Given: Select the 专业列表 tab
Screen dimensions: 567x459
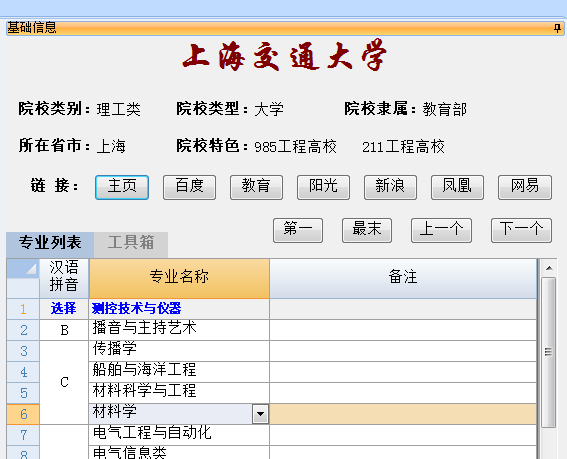Looking at the screenshot, I should (x=50, y=242).
